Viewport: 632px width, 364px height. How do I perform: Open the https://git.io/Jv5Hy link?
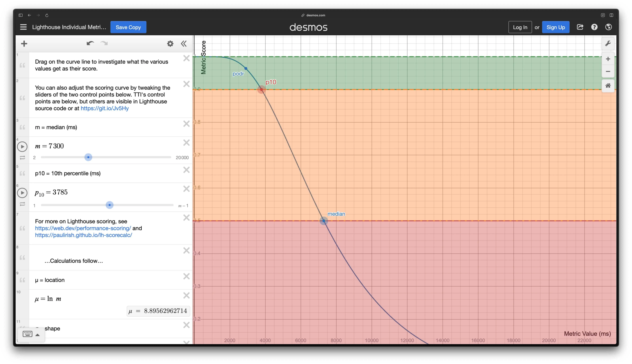105,108
